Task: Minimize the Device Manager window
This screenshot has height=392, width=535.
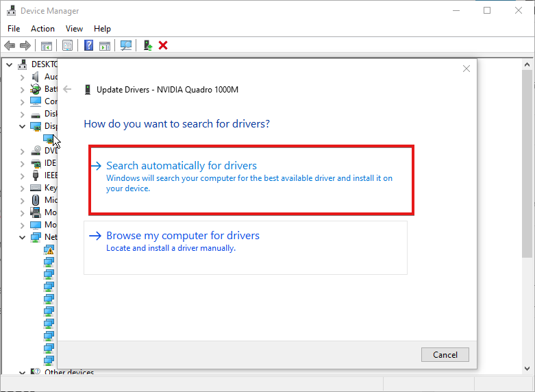Action: (456, 10)
